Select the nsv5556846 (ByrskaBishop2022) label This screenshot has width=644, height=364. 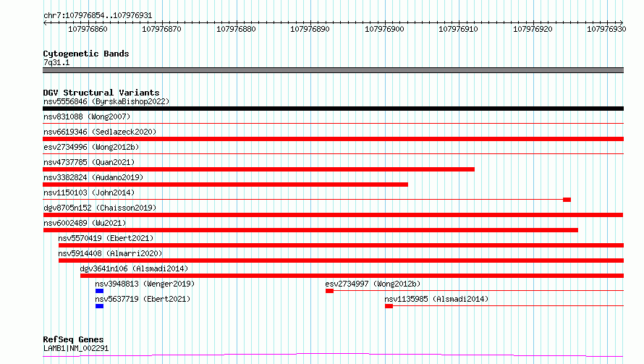pos(106,101)
